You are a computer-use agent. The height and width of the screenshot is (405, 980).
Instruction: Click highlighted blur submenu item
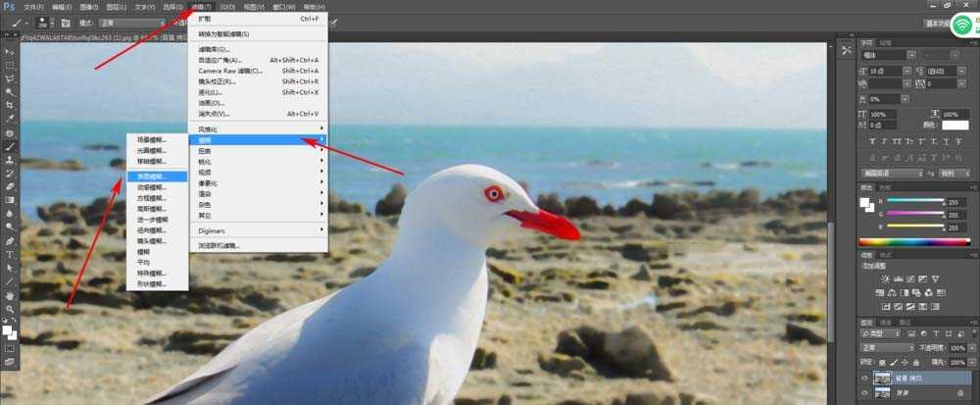[157, 177]
